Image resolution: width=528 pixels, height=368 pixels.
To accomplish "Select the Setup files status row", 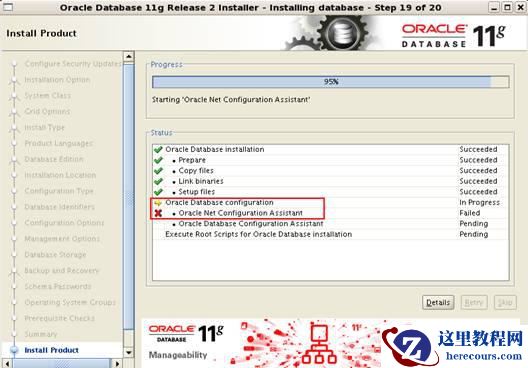I will pyautogui.click(x=331, y=192).
